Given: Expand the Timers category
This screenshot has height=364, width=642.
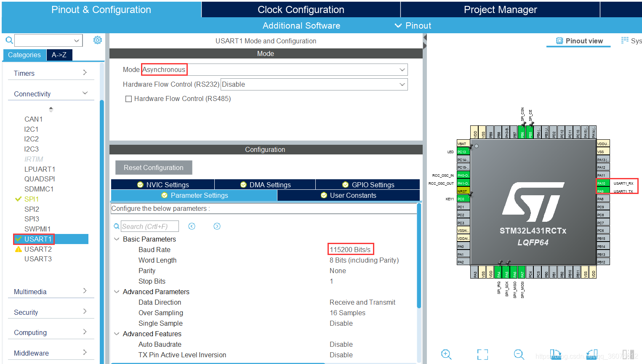Looking at the screenshot, I should [51, 73].
